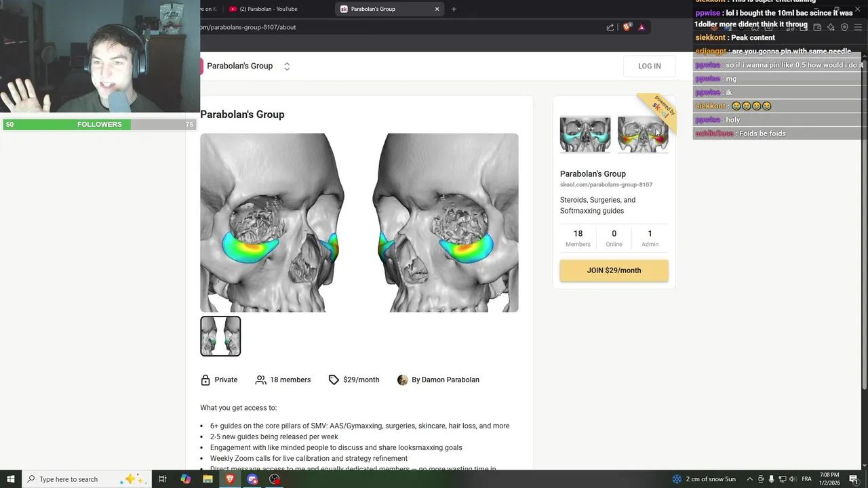Click the 'Steroids, Surgeries, and Softmaxxing guides' description

click(x=597, y=205)
